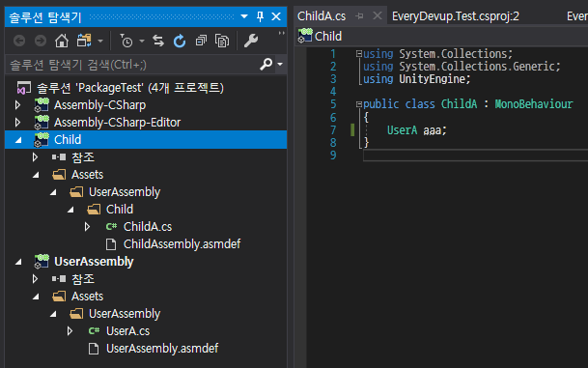Open Properties wrench icon
588x368 pixels.
(x=250, y=41)
